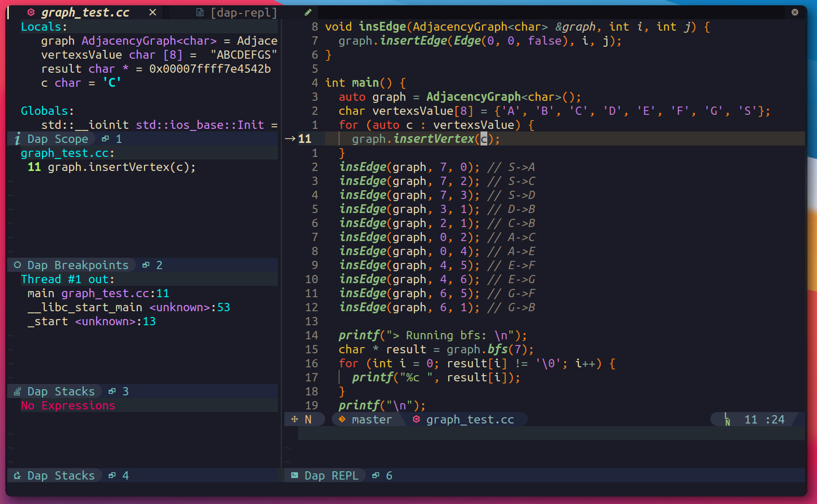The image size is (817, 504).
Task: Click the printf("%c ", result[i]) line
Action: (x=436, y=377)
